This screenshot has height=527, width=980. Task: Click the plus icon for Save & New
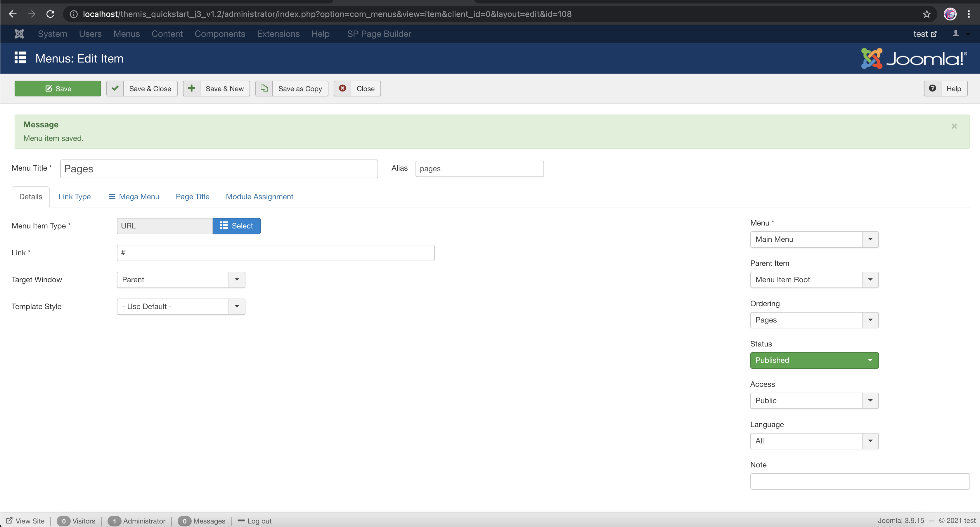[x=191, y=88]
